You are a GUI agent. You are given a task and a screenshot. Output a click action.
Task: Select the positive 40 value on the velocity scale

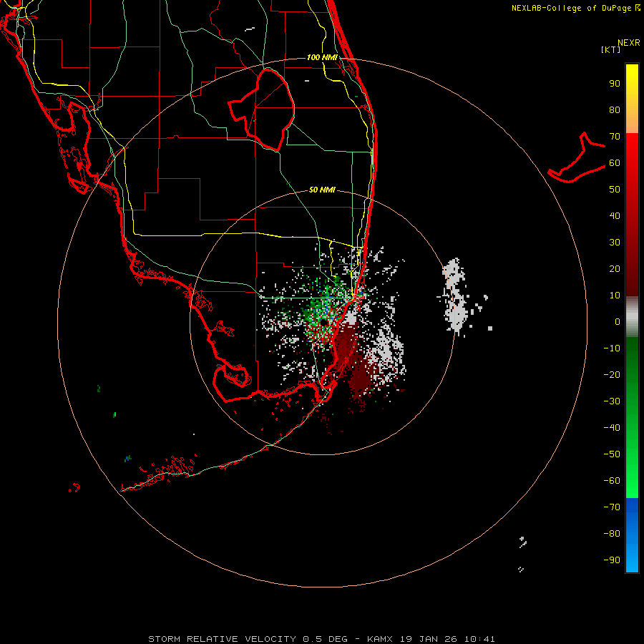pos(615,215)
